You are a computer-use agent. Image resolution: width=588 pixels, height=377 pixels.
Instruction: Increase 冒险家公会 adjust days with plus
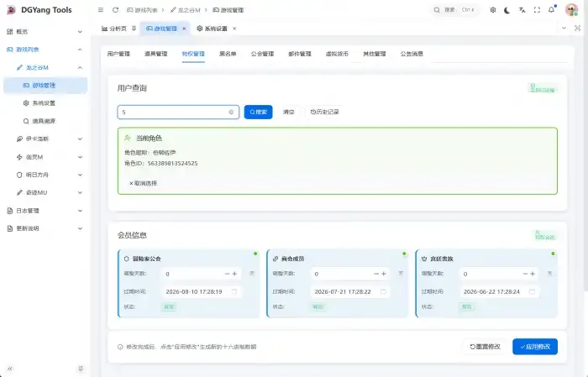pyautogui.click(x=234, y=274)
